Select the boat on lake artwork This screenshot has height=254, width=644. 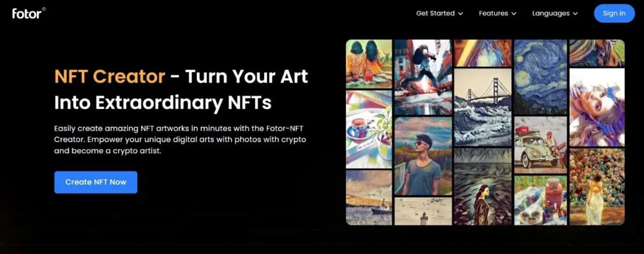click(x=369, y=197)
